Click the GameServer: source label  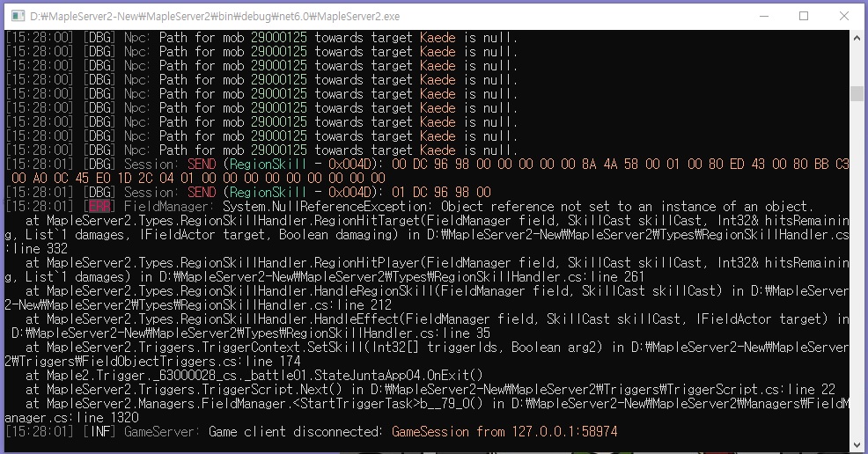[x=160, y=431]
